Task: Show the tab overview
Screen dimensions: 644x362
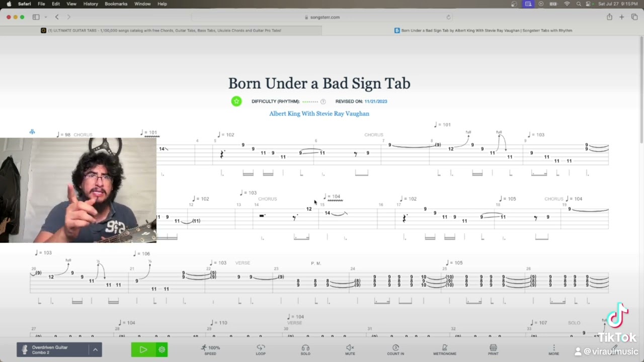Action: [634, 17]
